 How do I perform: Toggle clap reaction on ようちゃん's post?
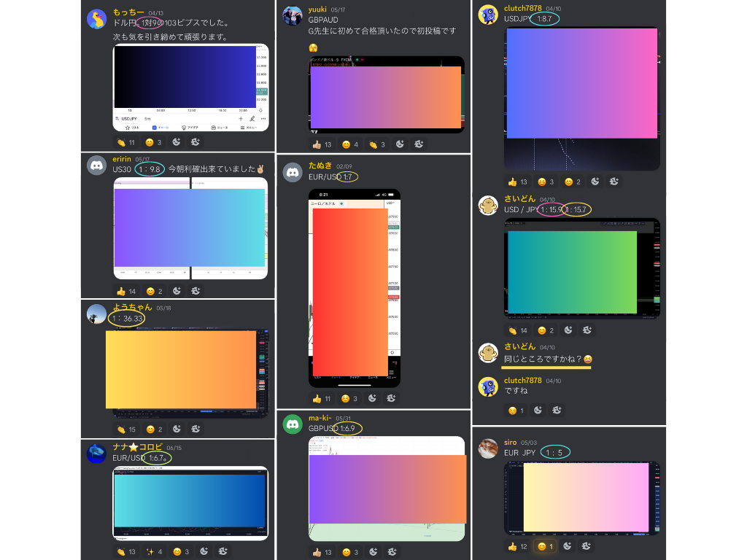[125, 429]
